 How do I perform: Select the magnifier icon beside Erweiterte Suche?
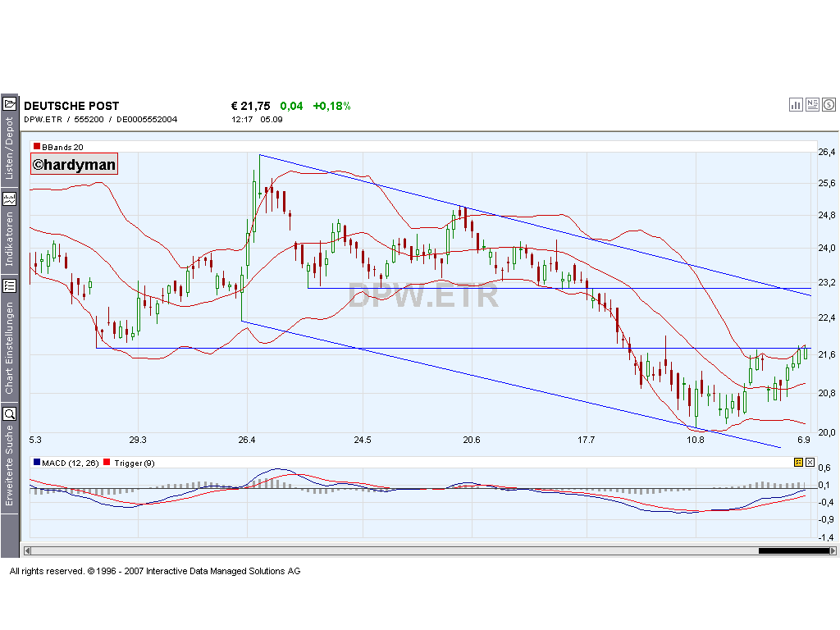pos(10,413)
